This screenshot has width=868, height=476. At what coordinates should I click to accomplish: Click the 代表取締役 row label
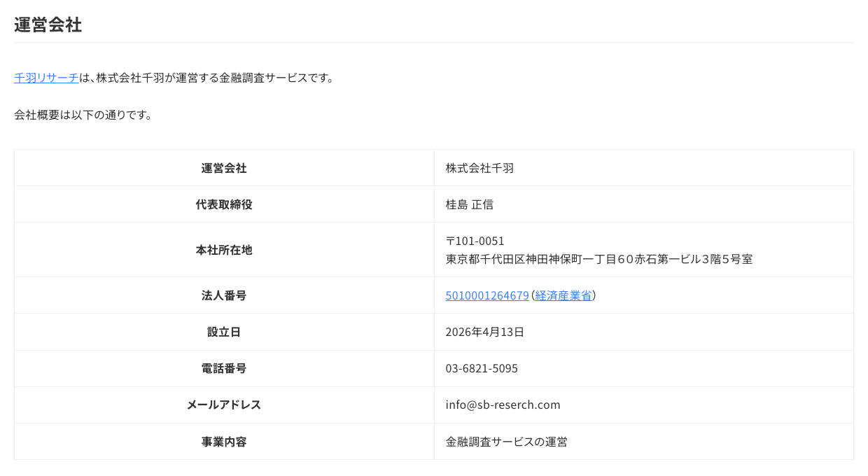(x=224, y=204)
